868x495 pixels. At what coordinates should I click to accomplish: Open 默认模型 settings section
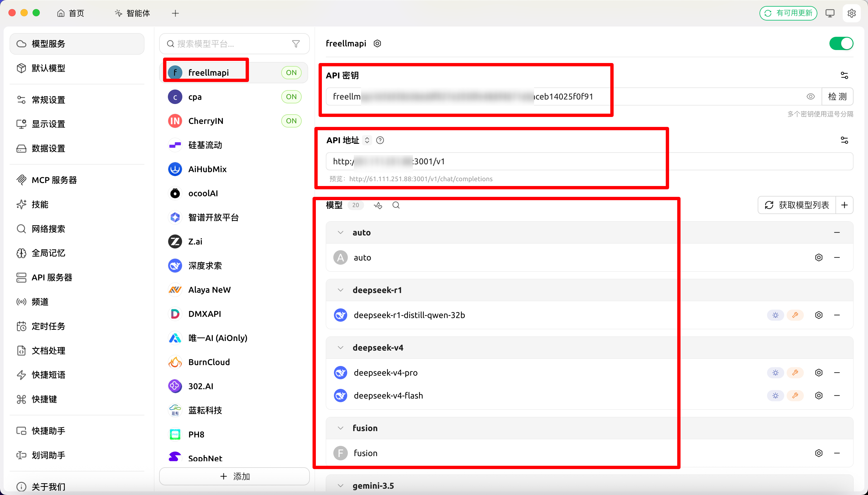(x=77, y=68)
